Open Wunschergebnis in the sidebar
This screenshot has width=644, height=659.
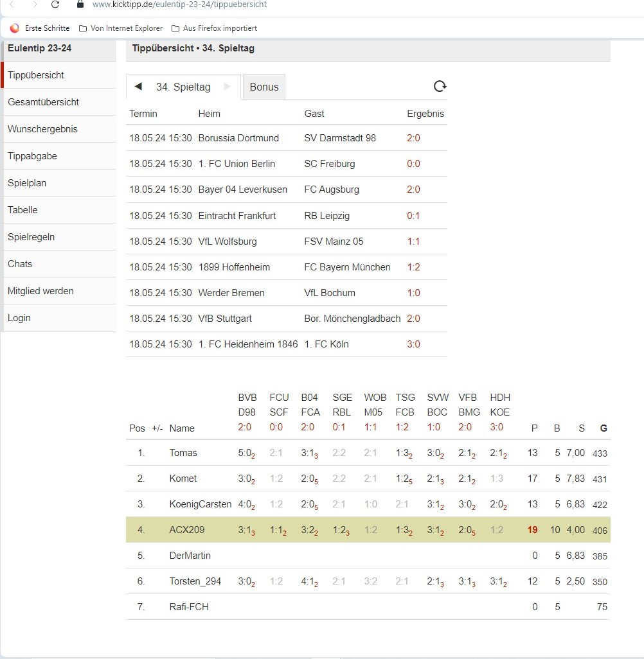60,129
